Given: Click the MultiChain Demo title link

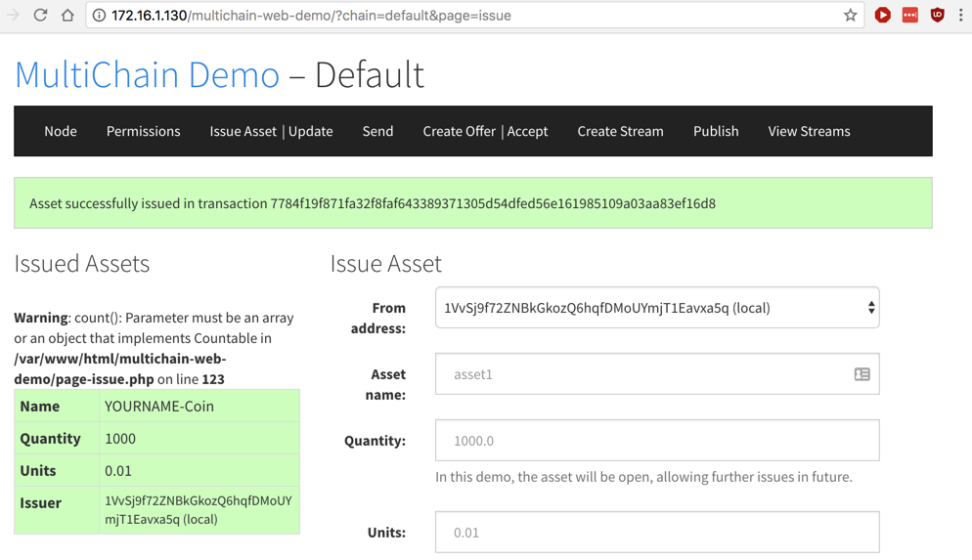Looking at the screenshot, I should (x=147, y=75).
